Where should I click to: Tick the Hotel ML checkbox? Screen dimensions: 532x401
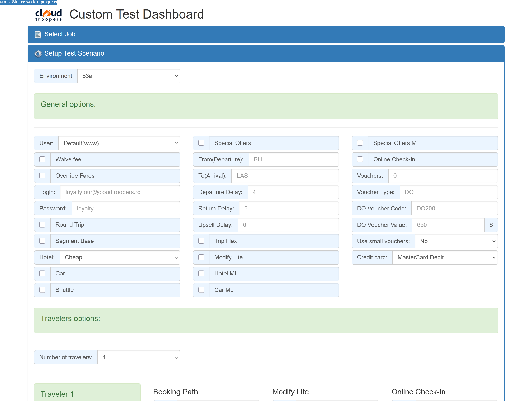tap(201, 274)
